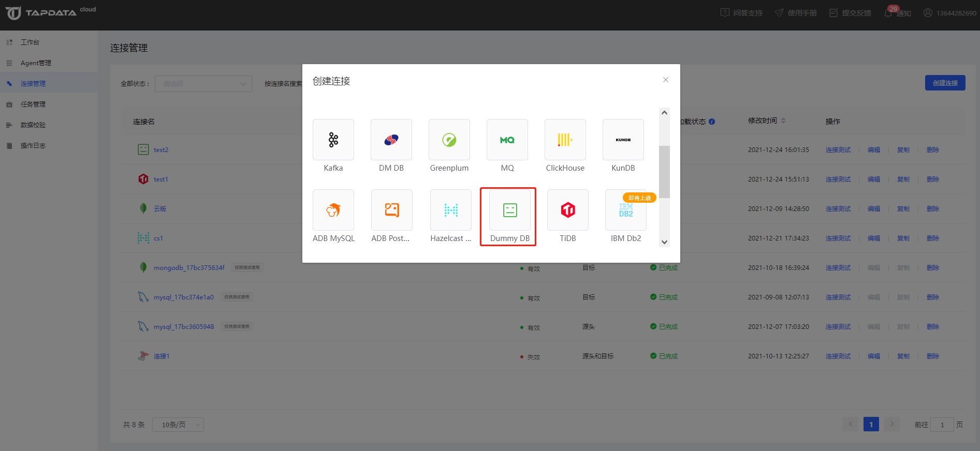
Task: Click the mongodb_17bc375634f row leaf icon
Action: (x=143, y=267)
